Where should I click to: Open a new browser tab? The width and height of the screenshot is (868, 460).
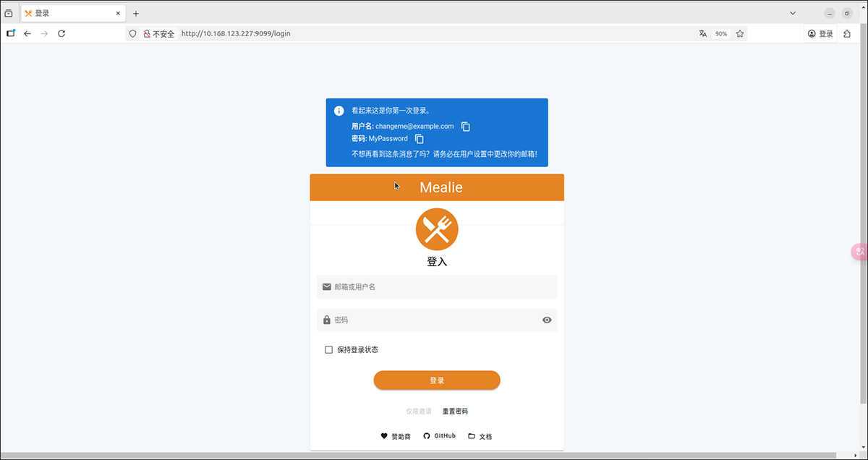[136, 13]
